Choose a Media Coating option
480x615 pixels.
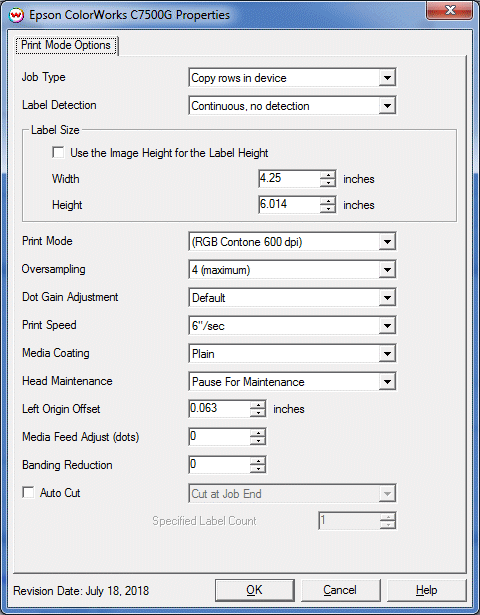click(292, 354)
